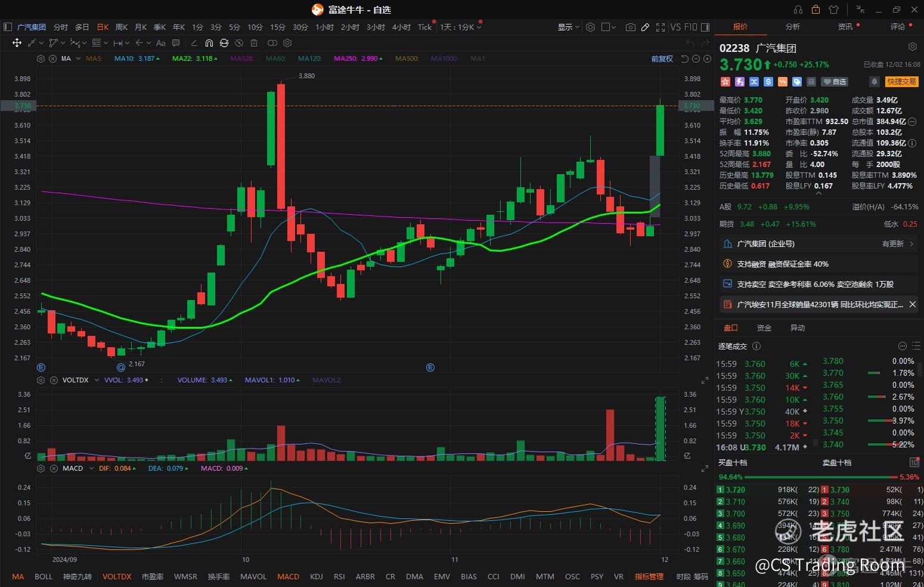Expand the VOLTDX indicator selector dropdown
924x587 pixels.
(97, 380)
